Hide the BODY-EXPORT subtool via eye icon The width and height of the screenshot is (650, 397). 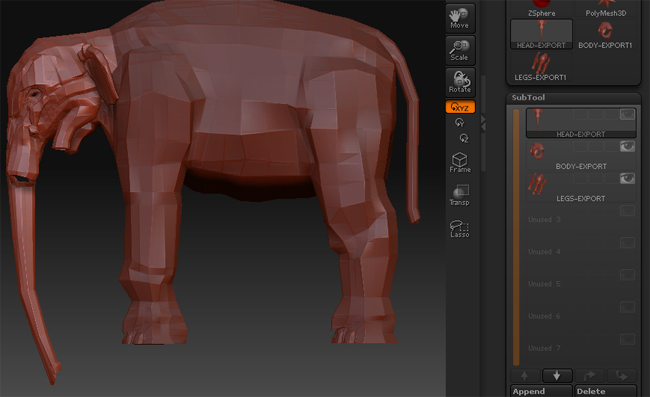click(x=627, y=146)
